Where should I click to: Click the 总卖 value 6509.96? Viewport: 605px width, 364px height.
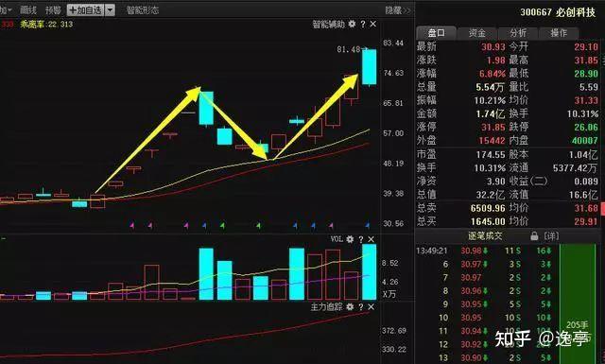pos(488,208)
